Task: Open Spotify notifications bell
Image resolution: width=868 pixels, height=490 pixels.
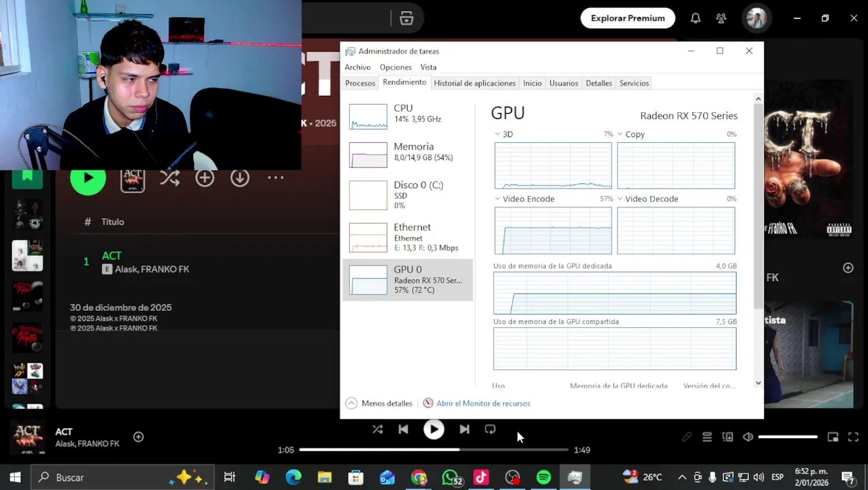Action: pyautogui.click(x=695, y=18)
